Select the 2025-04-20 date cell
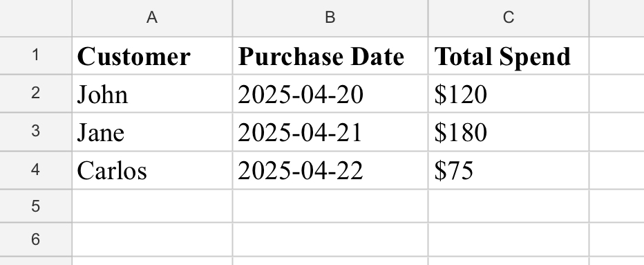Screen dimensions: 644x265 pos(330,93)
